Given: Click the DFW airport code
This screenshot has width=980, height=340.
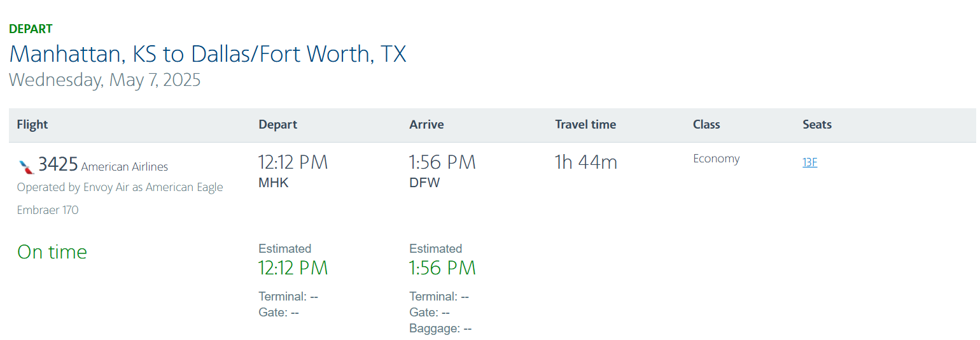Looking at the screenshot, I should (x=424, y=183).
